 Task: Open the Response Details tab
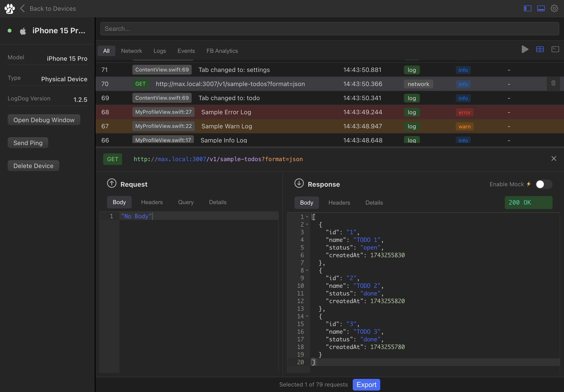(374, 203)
